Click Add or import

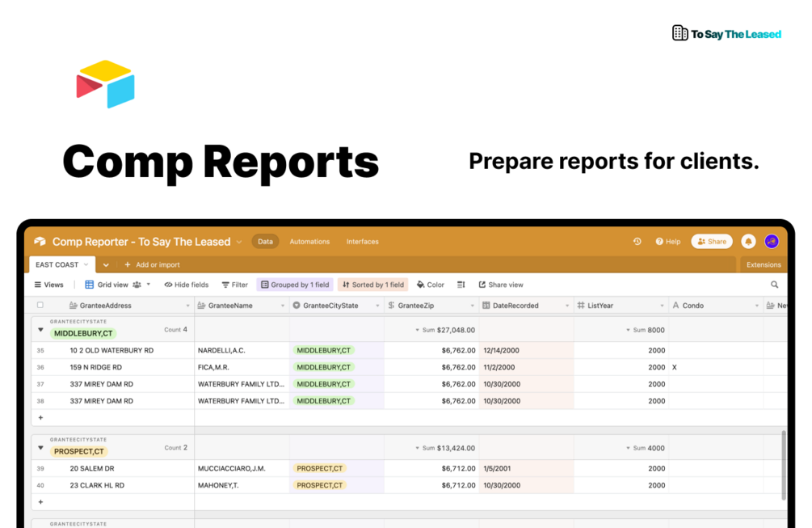click(152, 264)
